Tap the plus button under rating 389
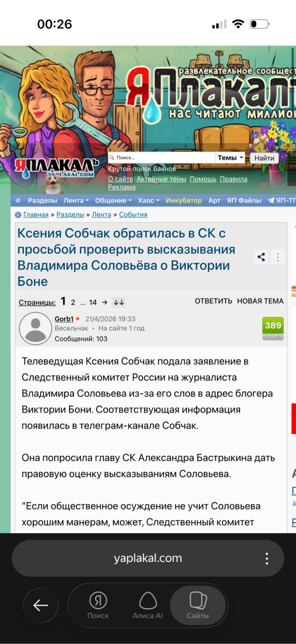The image size is (296, 644). point(278,337)
